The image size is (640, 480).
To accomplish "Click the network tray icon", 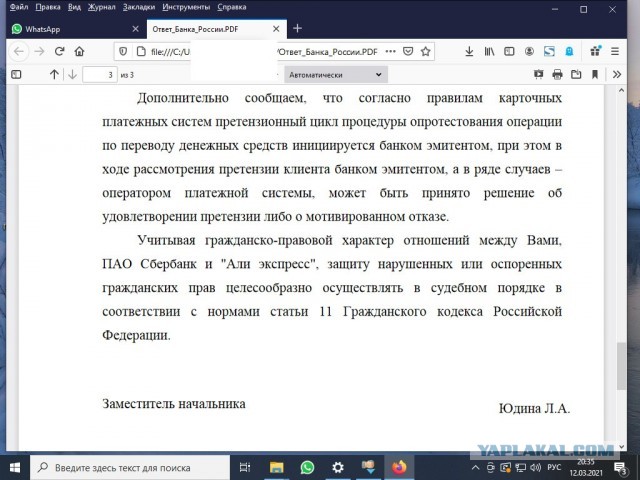I will point(520,468).
